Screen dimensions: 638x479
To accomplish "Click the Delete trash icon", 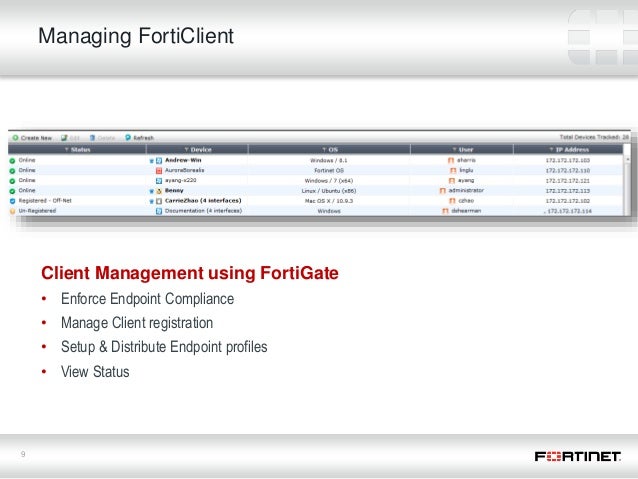I will coord(92,138).
